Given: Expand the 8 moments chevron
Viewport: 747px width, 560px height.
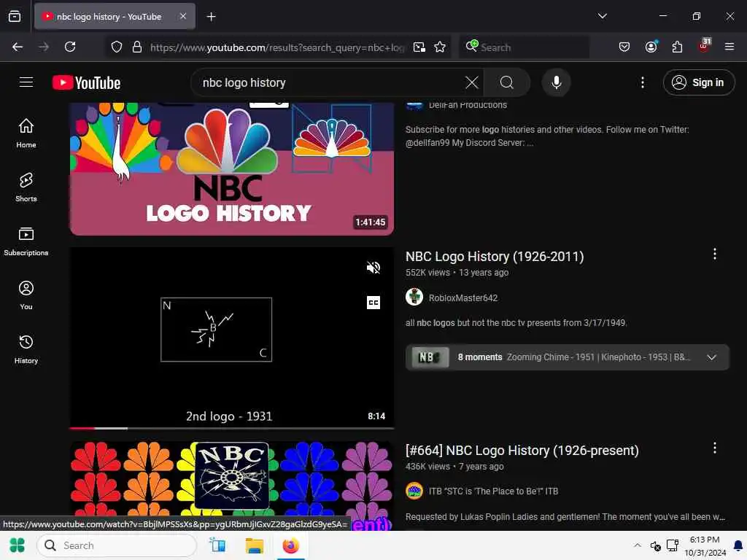Looking at the screenshot, I should (711, 357).
